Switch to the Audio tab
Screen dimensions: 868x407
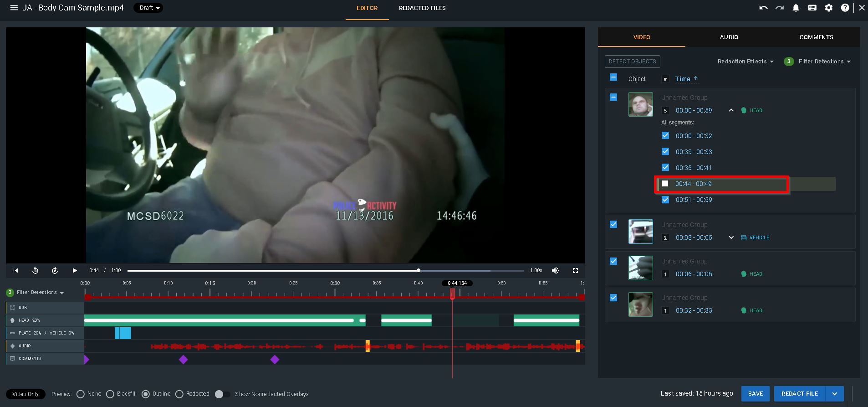(729, 37)
